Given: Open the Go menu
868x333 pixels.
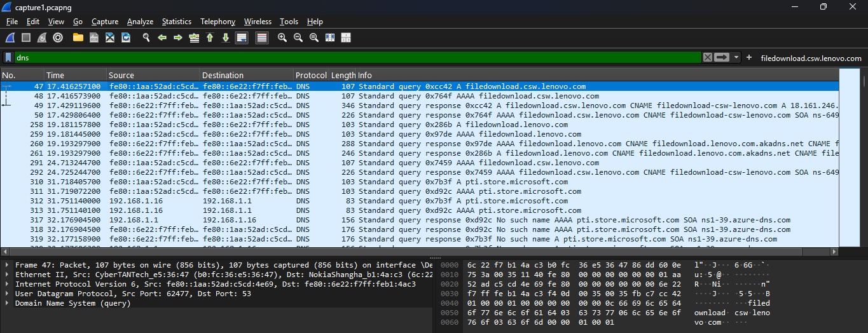Looking at the screenshot, I should point(78,22).
